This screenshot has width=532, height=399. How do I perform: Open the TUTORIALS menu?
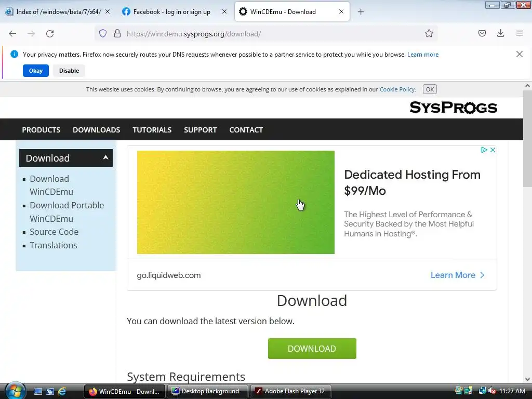coord(152,129)
